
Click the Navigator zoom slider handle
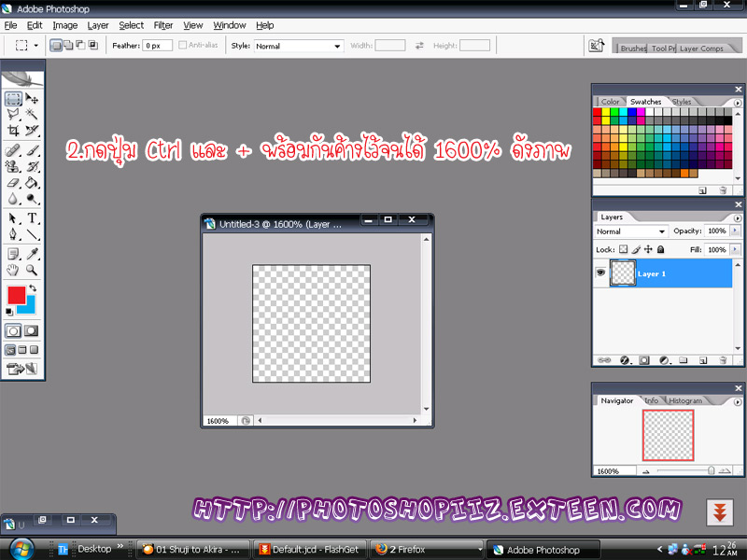pyautogui.click(x=711, y=470)
